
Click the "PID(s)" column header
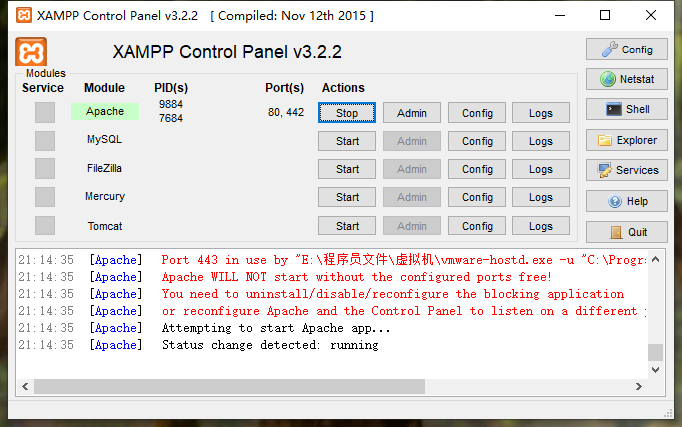tap(171, 88)
